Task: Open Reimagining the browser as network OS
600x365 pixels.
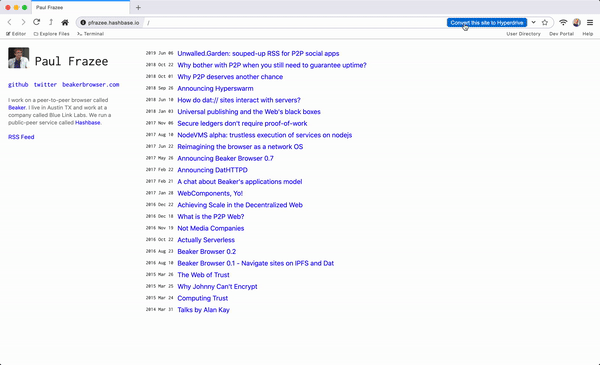Action: [240, 147]
